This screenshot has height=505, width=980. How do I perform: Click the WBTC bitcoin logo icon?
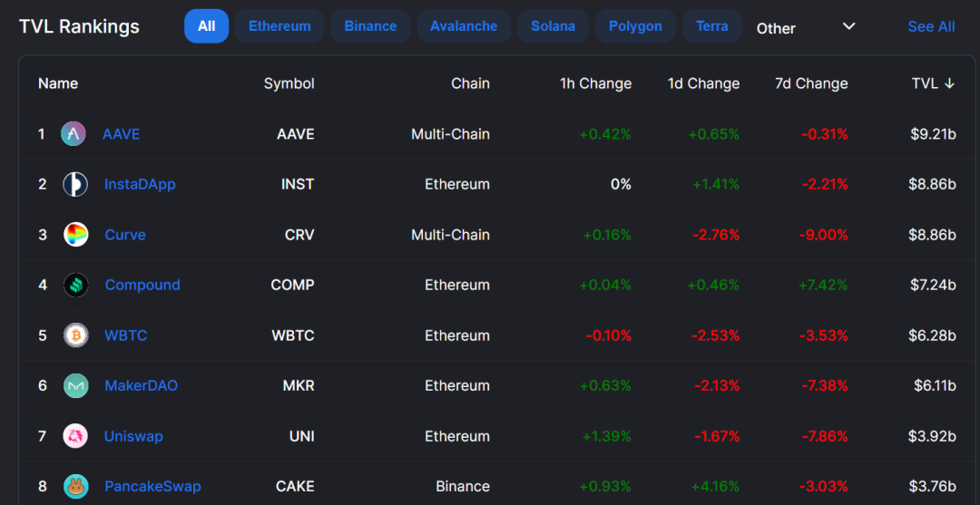[x=75, y=335]
